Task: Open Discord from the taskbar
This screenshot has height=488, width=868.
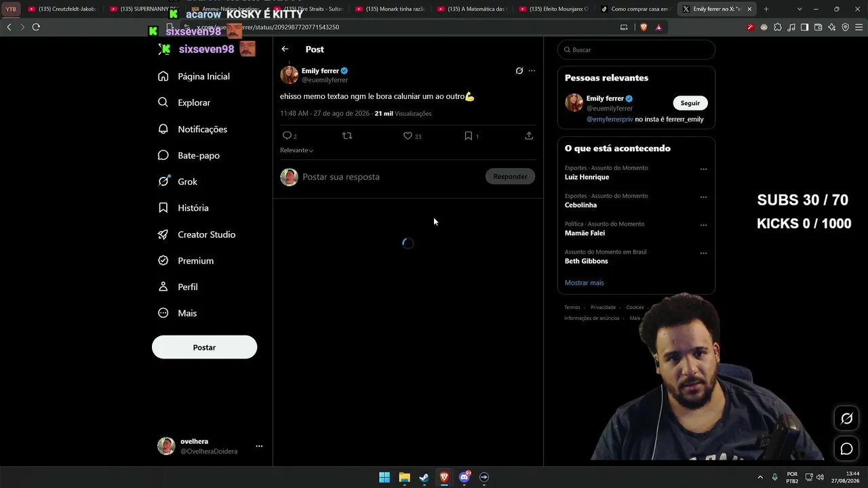Action: (x=464, y=477)
